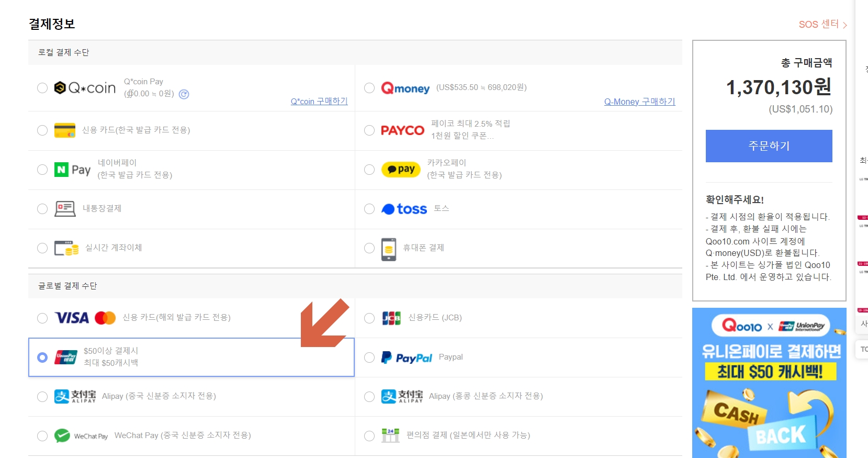868x458 pixels.
Task: Select convenience store payment radio button
Action: pos(369,436)
